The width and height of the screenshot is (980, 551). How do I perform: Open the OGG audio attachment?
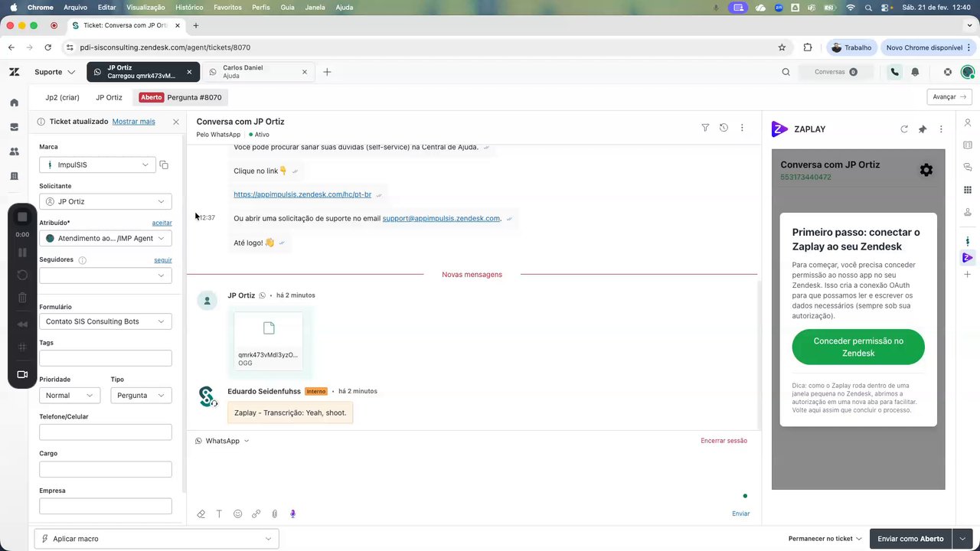click(x=269, y=341)
